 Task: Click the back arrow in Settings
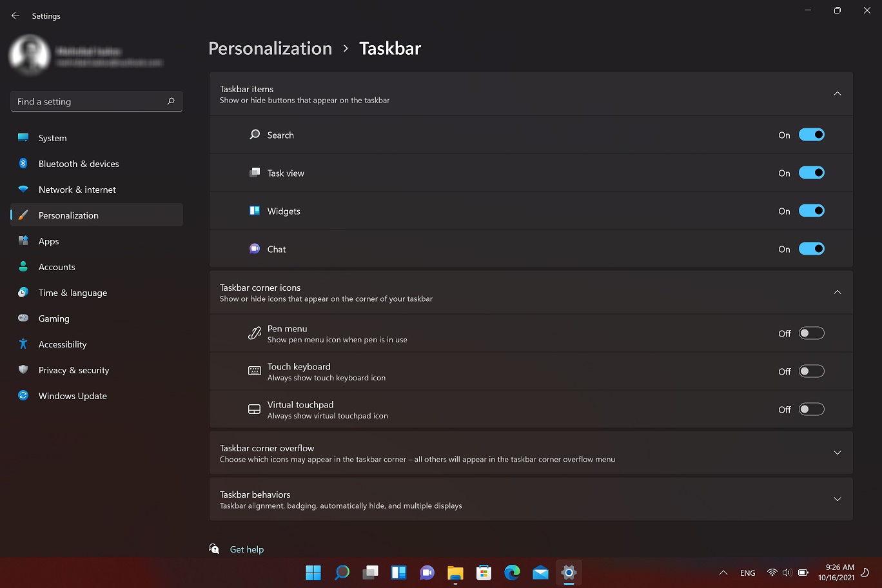pyautogui.click(x=15, y=15)
